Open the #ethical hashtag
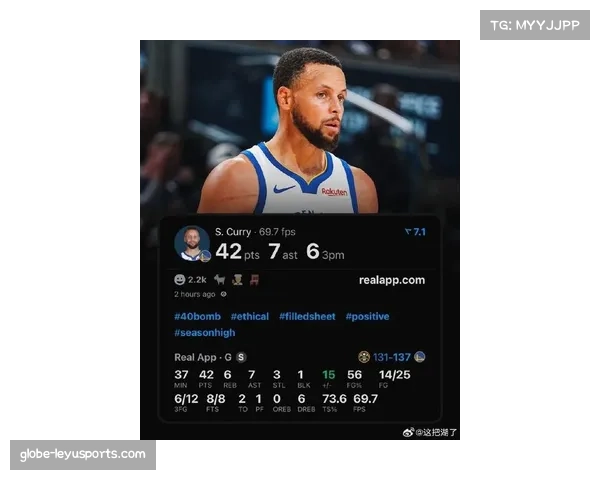This screenshot has width=600, height=480. pyautogui.click(x=250, y=316)
